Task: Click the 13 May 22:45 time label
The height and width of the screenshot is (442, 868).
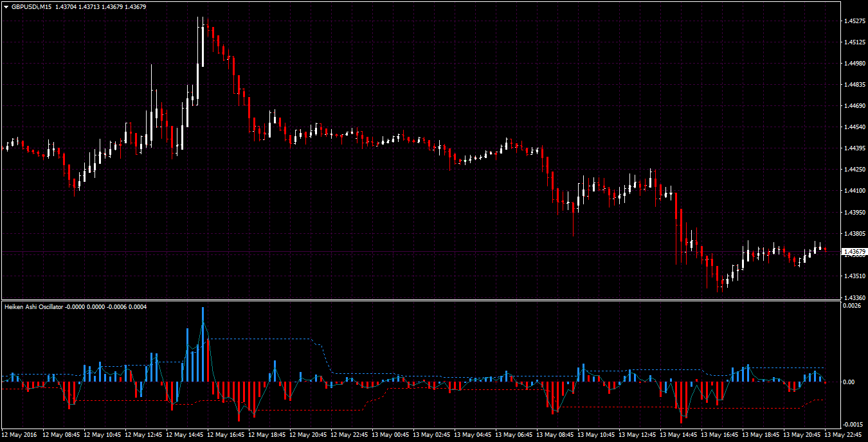Action: tap(844, 435)
